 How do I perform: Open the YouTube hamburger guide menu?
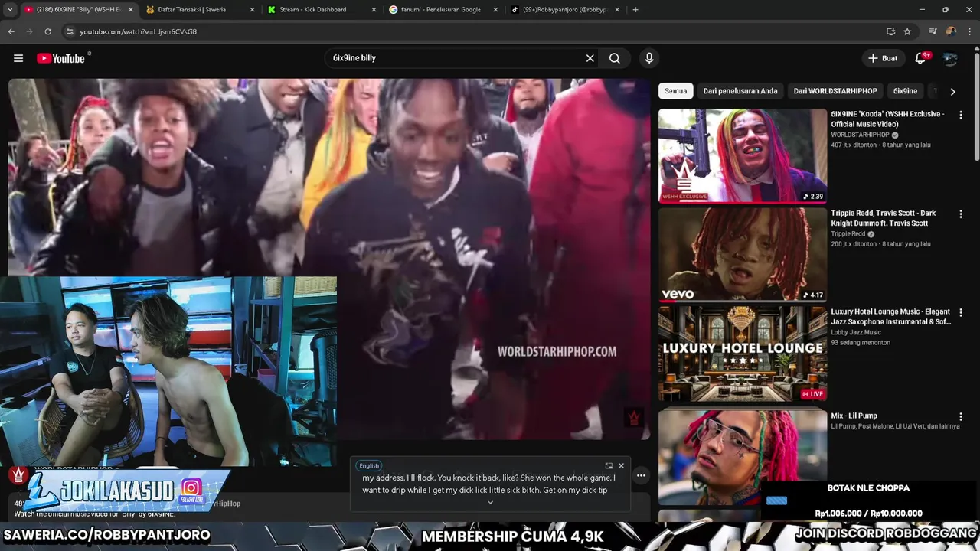pos(18,58)
